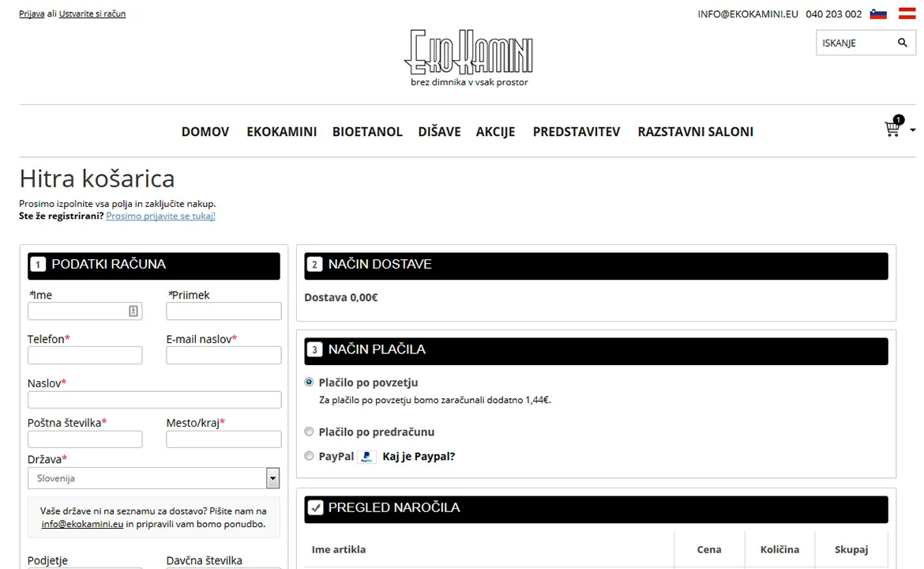Open EKOKAMINI menu item

(x=282, y=131)
